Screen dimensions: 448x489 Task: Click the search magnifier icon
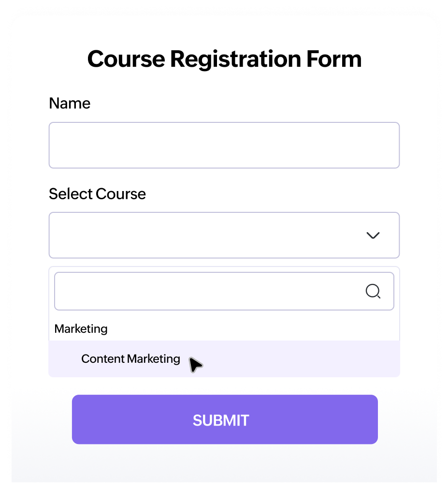point(373,291)
